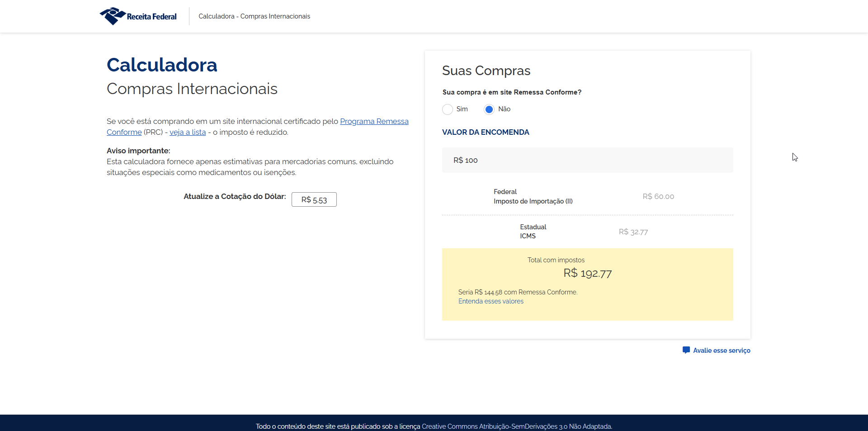Click the Aviso importante heading
This screenshot has width=868, height=431.
[x=138, y=151]
